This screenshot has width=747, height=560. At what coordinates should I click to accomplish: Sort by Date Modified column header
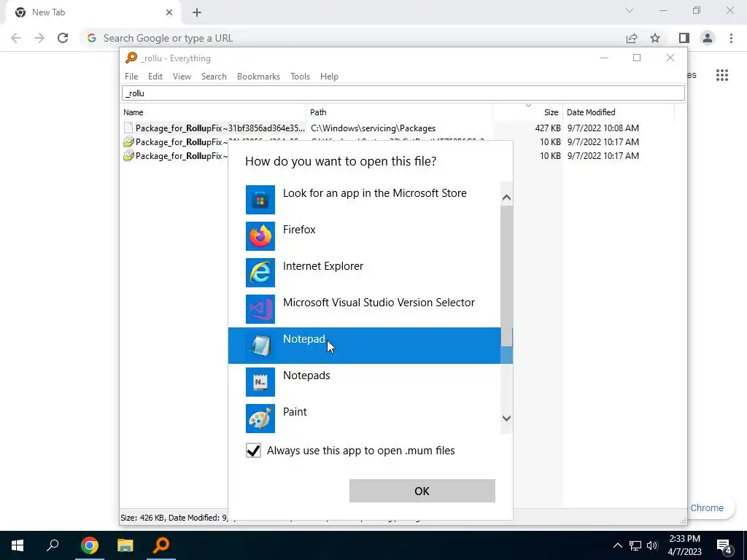(619, 112)
